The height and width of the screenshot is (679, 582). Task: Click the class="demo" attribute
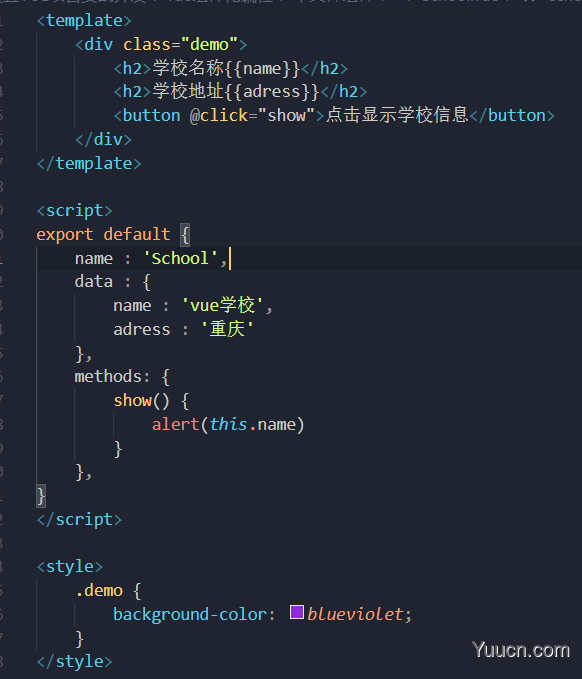[x=181, y=45]
